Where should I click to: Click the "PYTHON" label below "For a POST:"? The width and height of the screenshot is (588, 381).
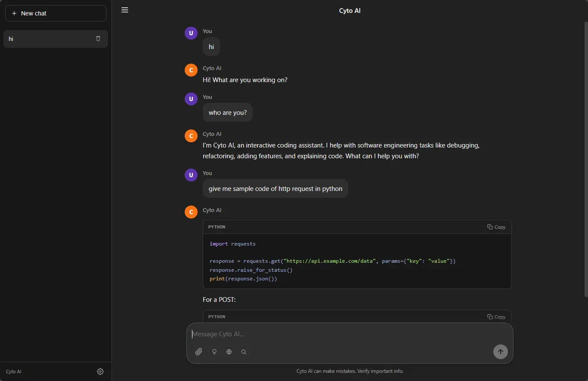pyautogui.click(x=217, y=317)
